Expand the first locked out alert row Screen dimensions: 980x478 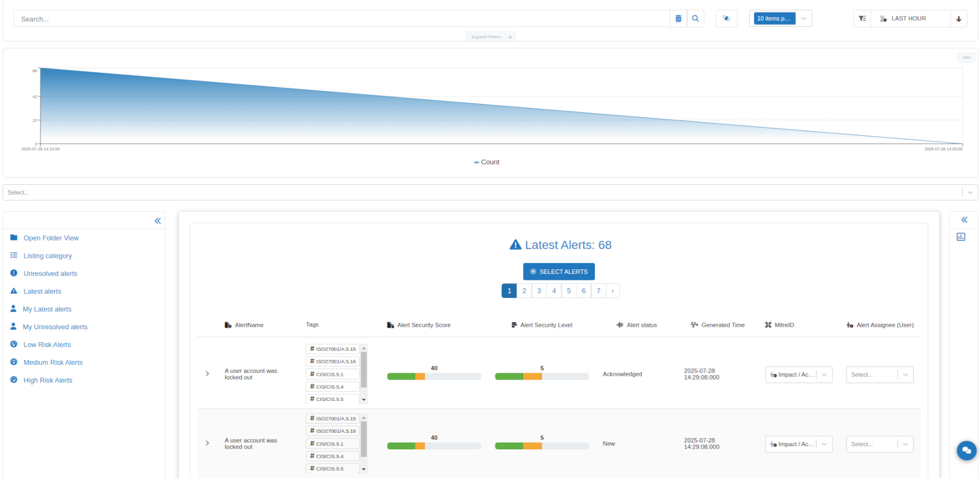tap(208, 374)
